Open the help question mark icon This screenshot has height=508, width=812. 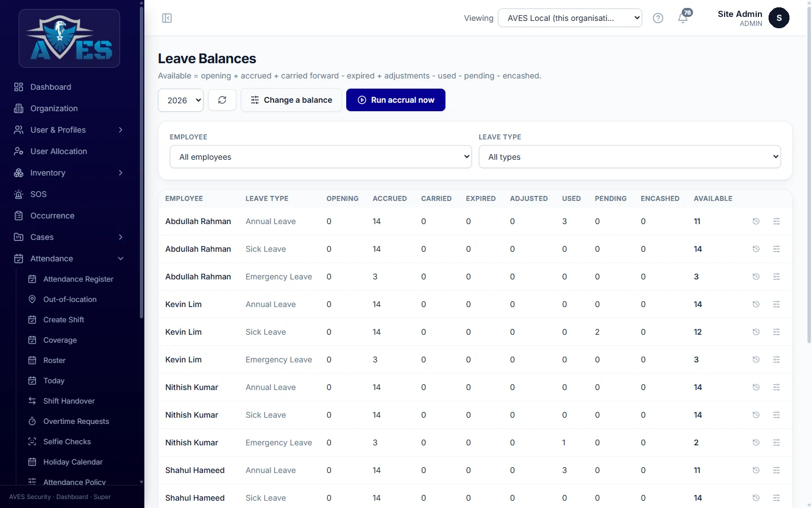pyautogui.click(x=657, y=18)
